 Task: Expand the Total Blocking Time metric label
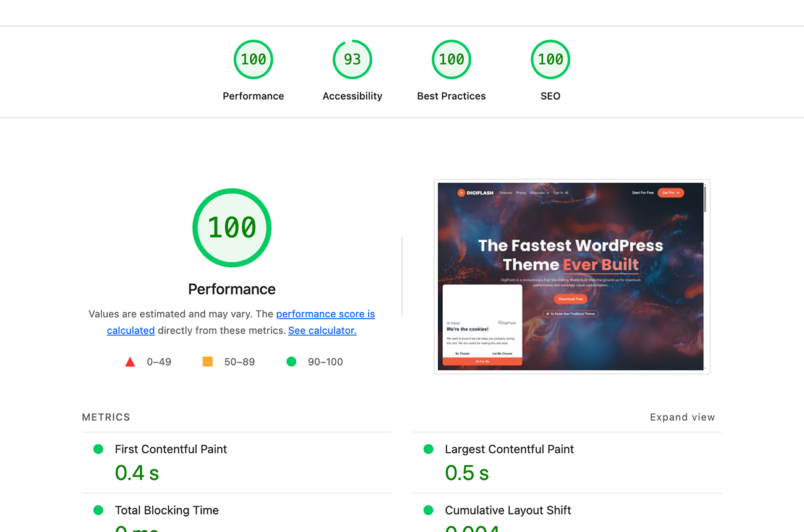[166, 510]
